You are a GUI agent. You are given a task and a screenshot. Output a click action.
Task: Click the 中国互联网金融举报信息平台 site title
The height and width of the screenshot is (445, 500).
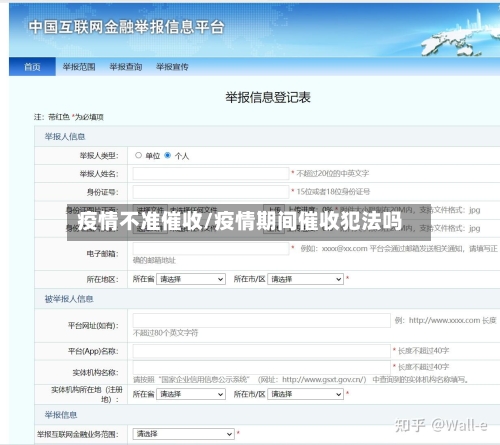pyautogui.click(x=126, y=27)
